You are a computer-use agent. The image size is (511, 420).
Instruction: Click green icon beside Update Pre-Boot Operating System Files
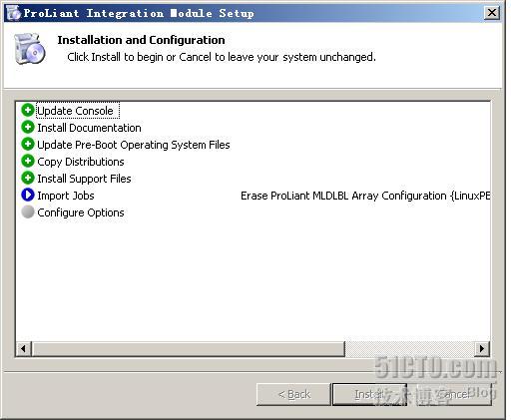[28, 144]
